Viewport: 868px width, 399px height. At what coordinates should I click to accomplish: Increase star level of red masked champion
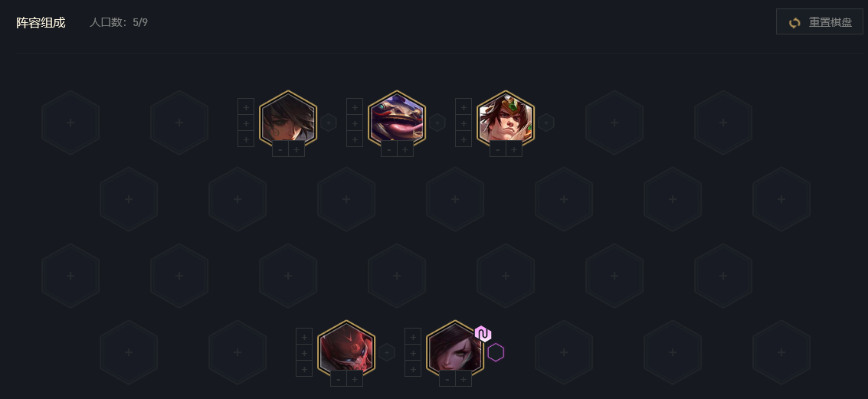coord(354,379)
